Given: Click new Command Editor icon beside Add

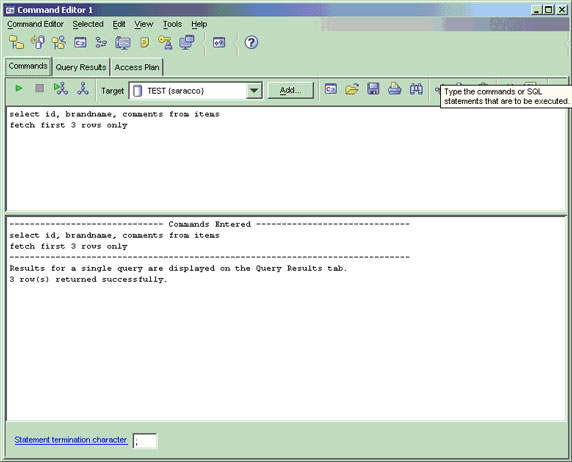Looking at the screenshot, I should pos(331,89).
